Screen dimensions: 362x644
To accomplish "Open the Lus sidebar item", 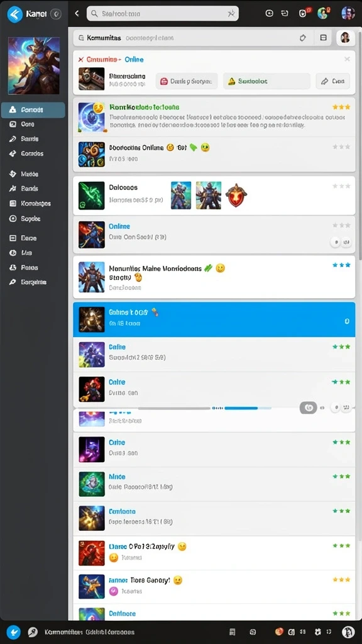I will [x=26, y=253].
